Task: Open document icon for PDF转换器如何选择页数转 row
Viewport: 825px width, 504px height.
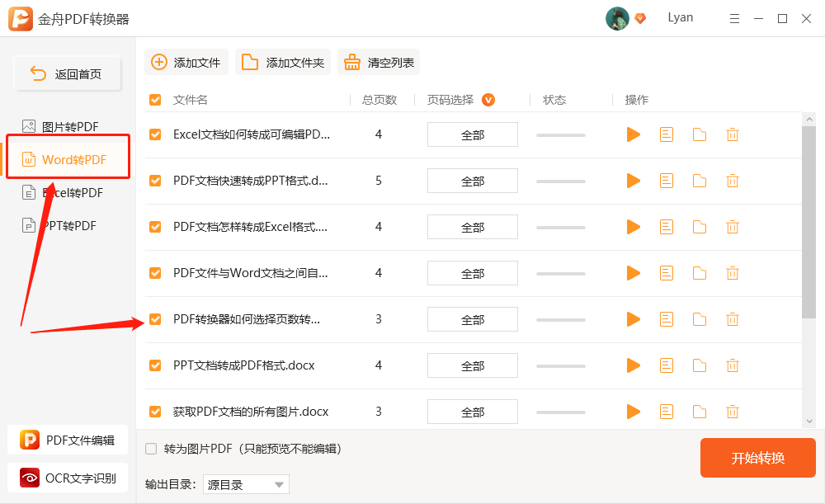Action: (x=667, y=319)
